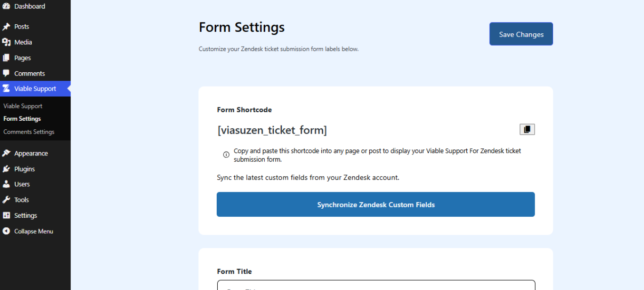Screen dimensions: 644x290
Task: Click the Pages document icon
Action: coord(6,58)
